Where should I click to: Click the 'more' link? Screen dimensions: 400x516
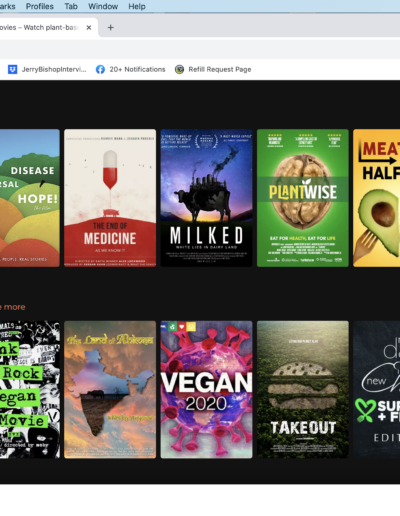pyautogui.click(x=14, y=307)
